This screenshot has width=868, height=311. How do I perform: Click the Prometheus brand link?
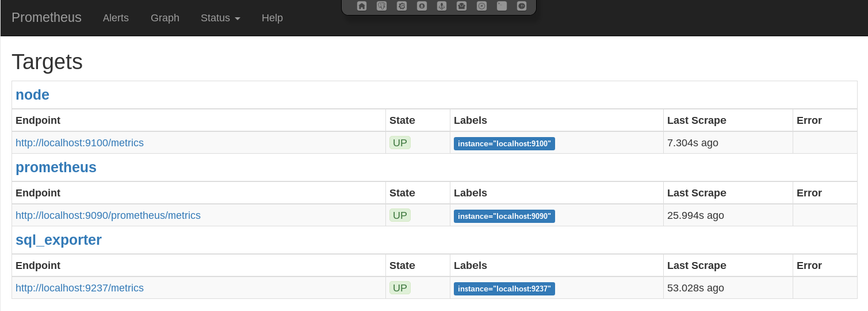(x=47, y=17)
